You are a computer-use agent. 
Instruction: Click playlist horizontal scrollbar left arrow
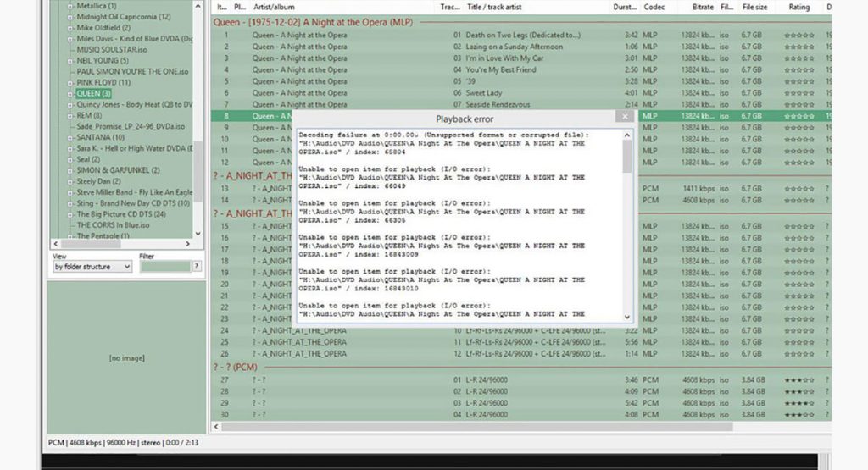[216, 426]
